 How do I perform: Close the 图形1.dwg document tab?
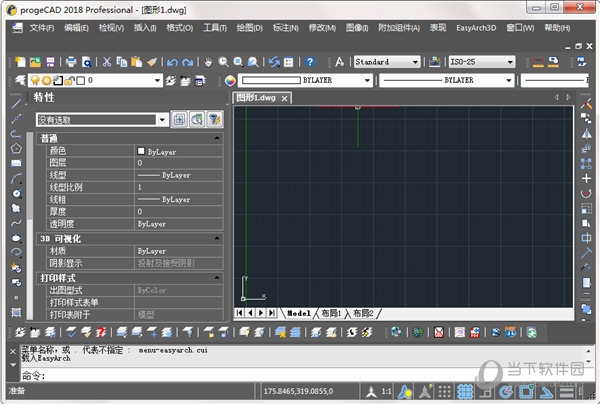point(284,98)
